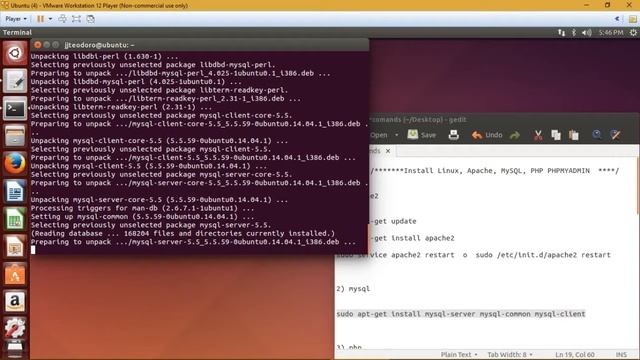Screen dimensions: 640x360
Task: Click the Open button in gedit
Action: coord(379,135)
